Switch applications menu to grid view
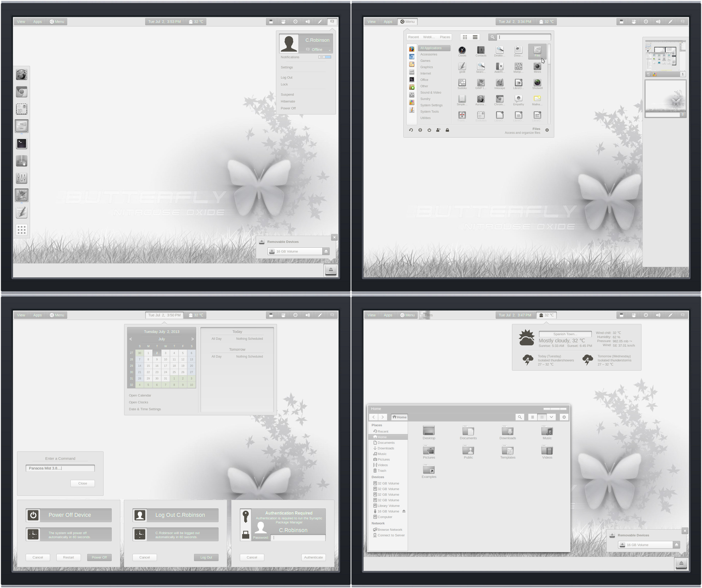The image size is (702, 588). pyautogui.click(x=465, y=37)
